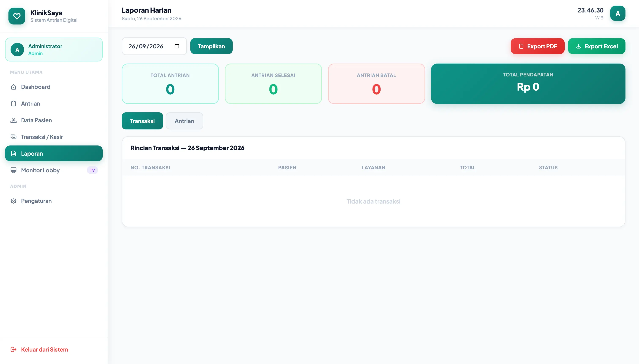Image resolution: width=639 pixels, height=364 pixels.
Task: Open Dashboard from the sidebar menu
Action: coord(54,87)
